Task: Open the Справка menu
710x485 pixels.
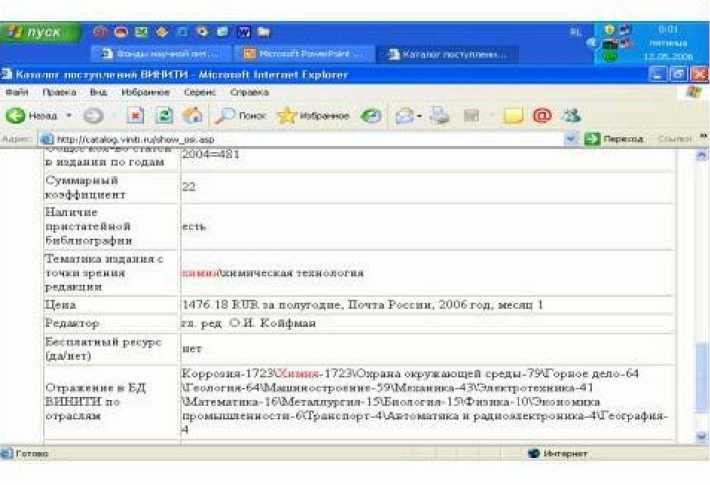Action: pos(249,92)
